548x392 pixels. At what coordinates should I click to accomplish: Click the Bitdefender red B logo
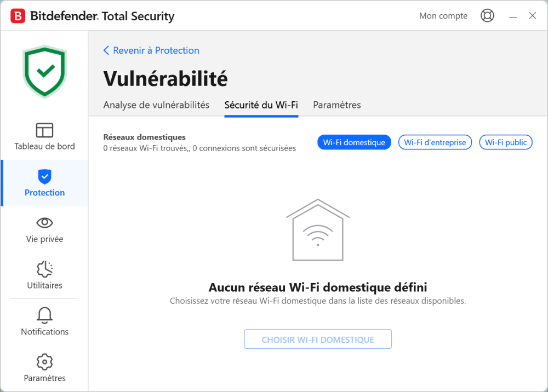pos(18,16)
